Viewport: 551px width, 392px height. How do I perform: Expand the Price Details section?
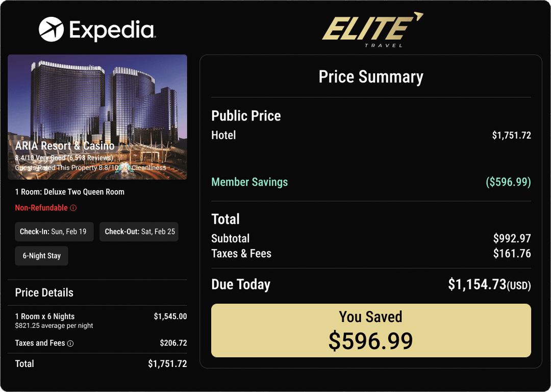(x=43, y=293)
